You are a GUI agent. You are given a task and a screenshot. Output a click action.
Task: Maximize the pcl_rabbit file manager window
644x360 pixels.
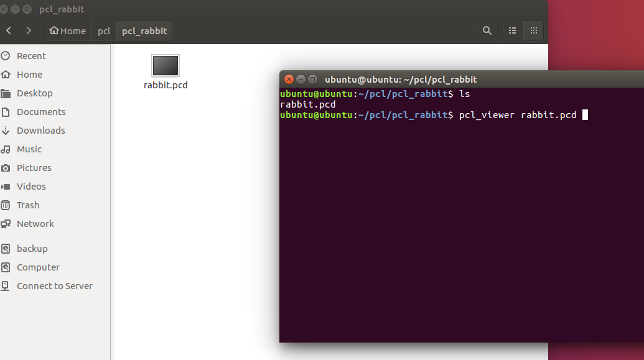[x=27, y=9]
